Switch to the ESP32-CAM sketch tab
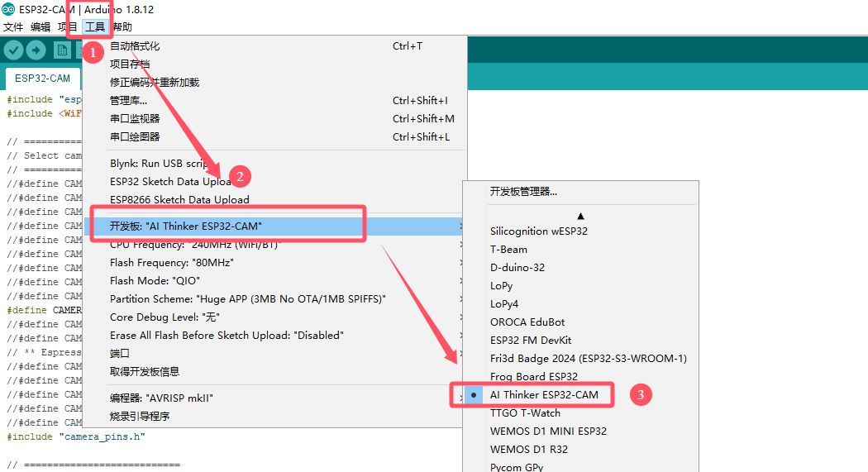Viewport: 868px width, 472px height. (43, 79)
